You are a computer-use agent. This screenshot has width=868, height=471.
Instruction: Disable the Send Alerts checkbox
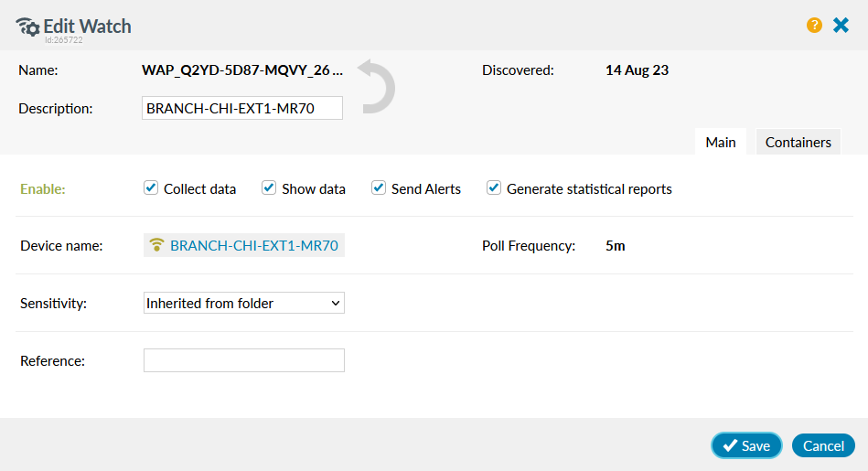(x=379, y=188)
